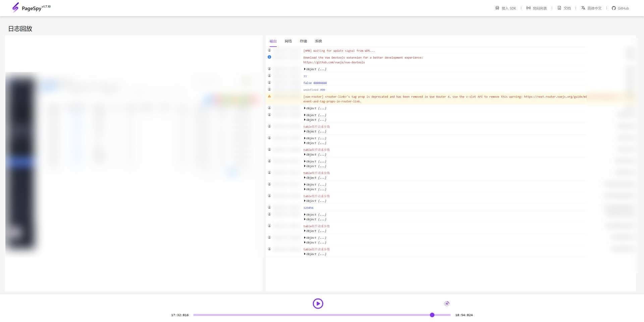The width and height of the screenshot is (644, 322).
Task: Click the language translate icon
Action: 583,8
